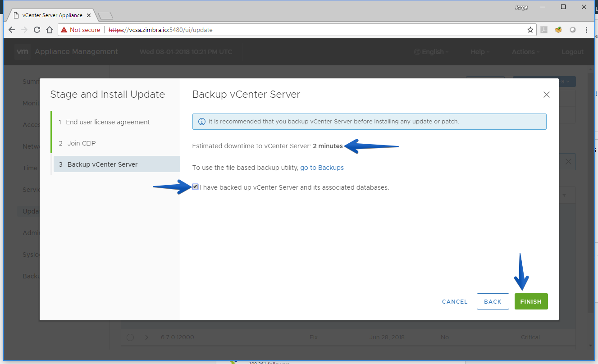Click the version text 6.7.0.12000
The width and height of the screenshot is (598, 364).
click(178, 337)
